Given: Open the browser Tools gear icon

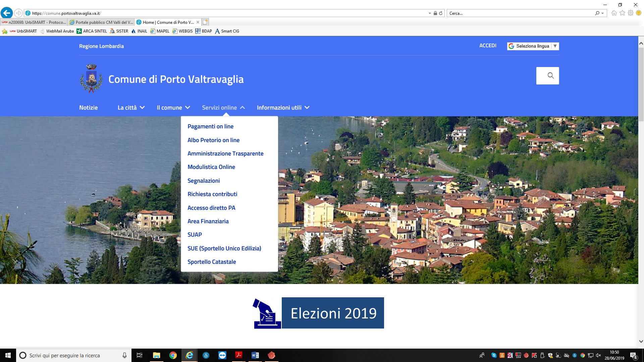Looking at the screenshot, I should [631, 13].
